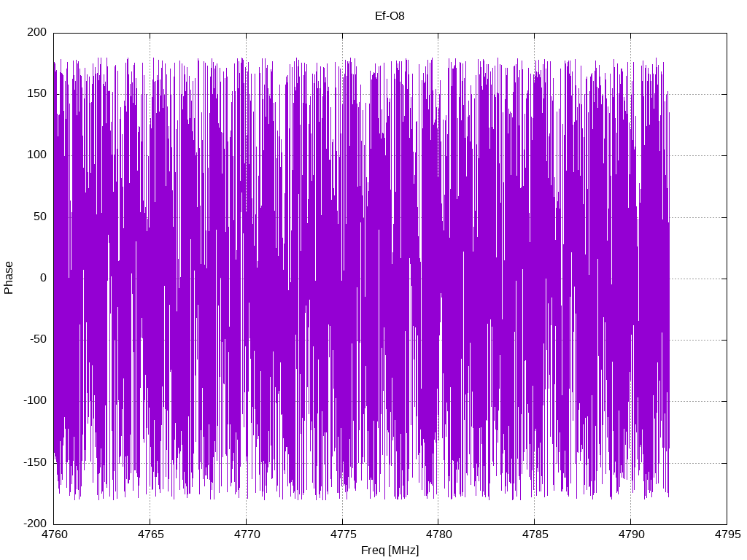The width and height of the screenshot is (747, 560).
Task: Click the 4765 x-axis tick label
Action: pos(150,534)
